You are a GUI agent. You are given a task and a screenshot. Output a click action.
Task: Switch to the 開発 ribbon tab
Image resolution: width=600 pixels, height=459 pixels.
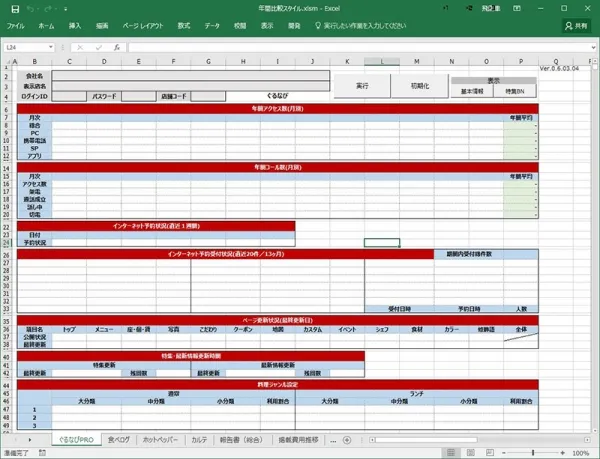pyautogui.click(x=294, y=26)
